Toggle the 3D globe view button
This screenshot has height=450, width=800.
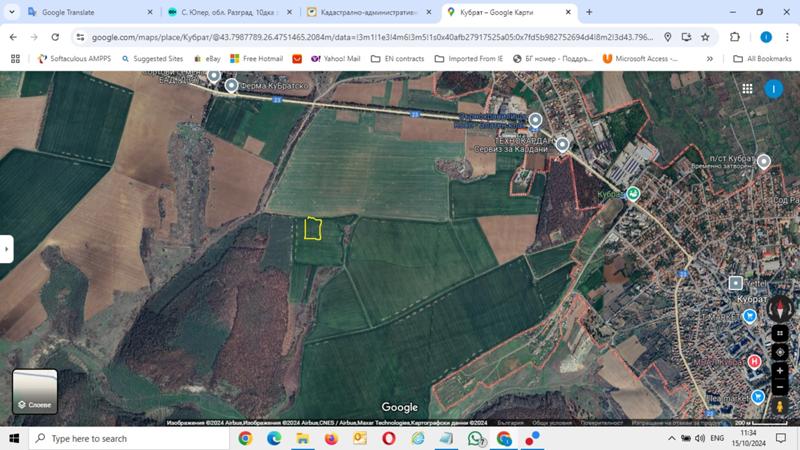[x=780, y=333]
